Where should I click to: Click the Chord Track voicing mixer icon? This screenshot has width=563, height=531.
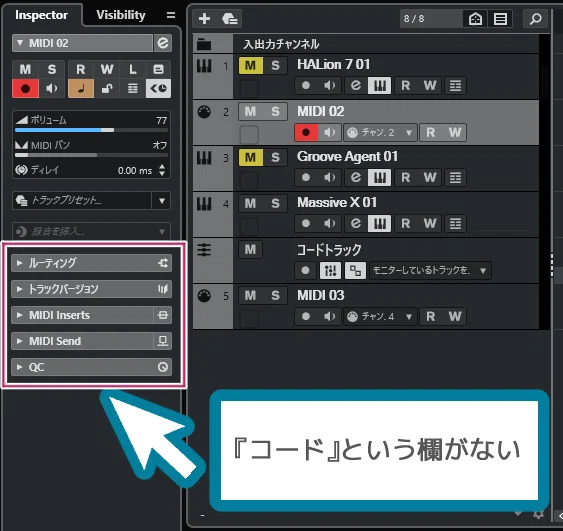tap(330, 270)
